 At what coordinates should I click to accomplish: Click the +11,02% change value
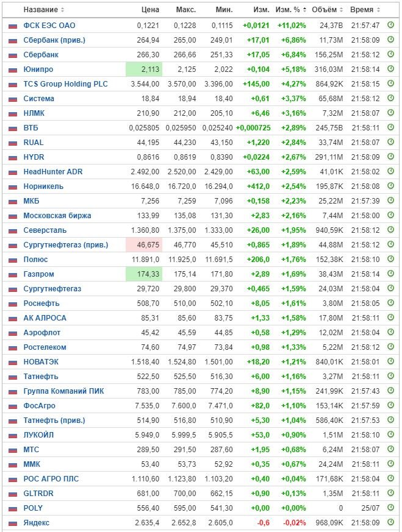click(292, 26)
